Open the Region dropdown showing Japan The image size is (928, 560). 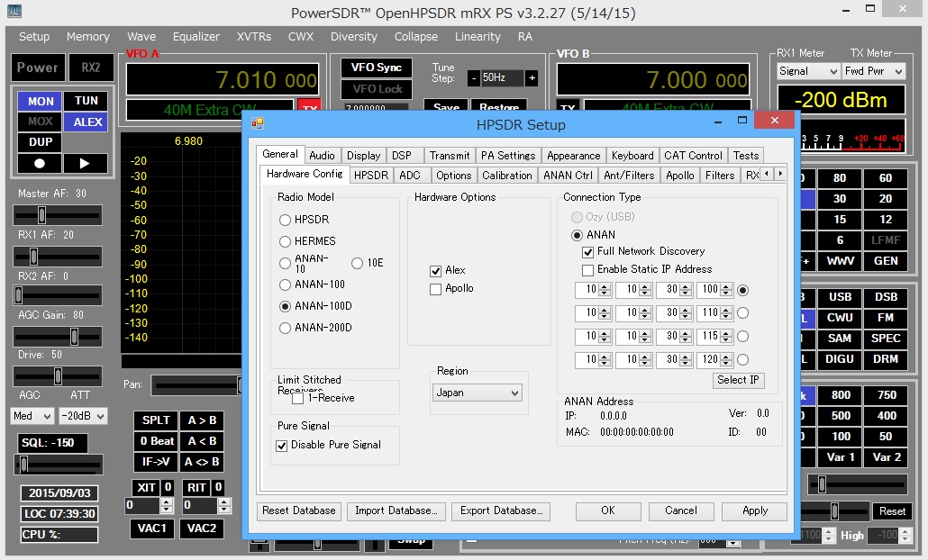477,393
